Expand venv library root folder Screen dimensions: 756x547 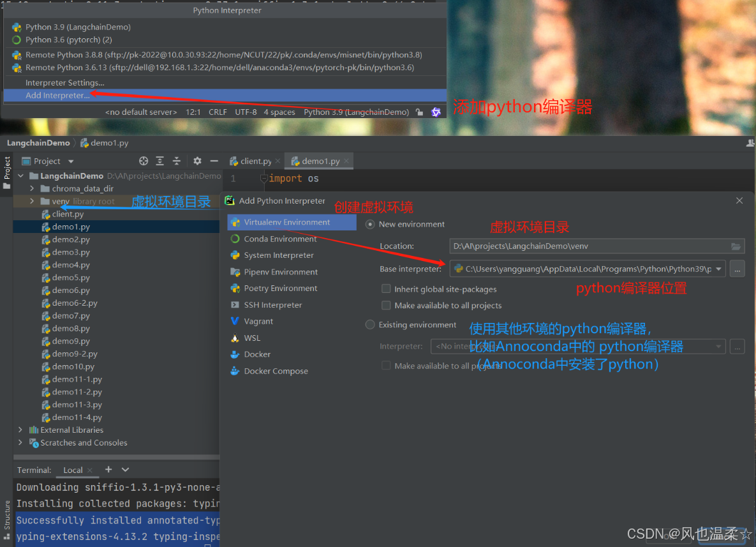coord(32,201)
